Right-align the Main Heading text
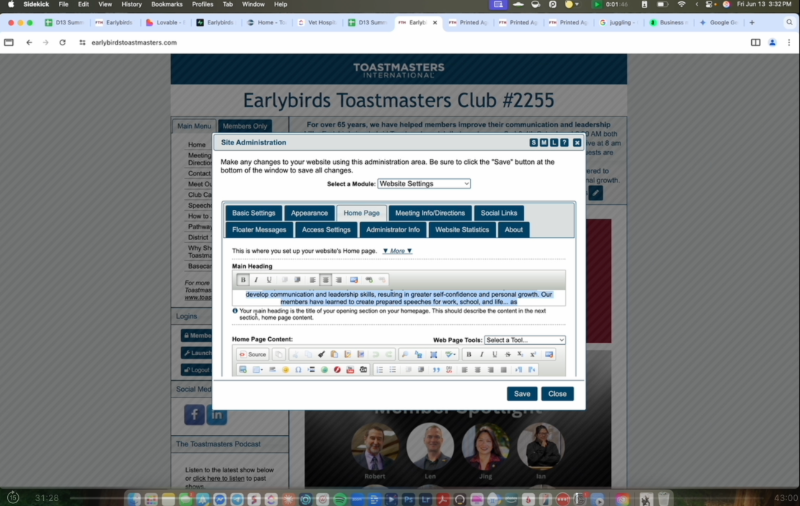 (x=338, y=280)
